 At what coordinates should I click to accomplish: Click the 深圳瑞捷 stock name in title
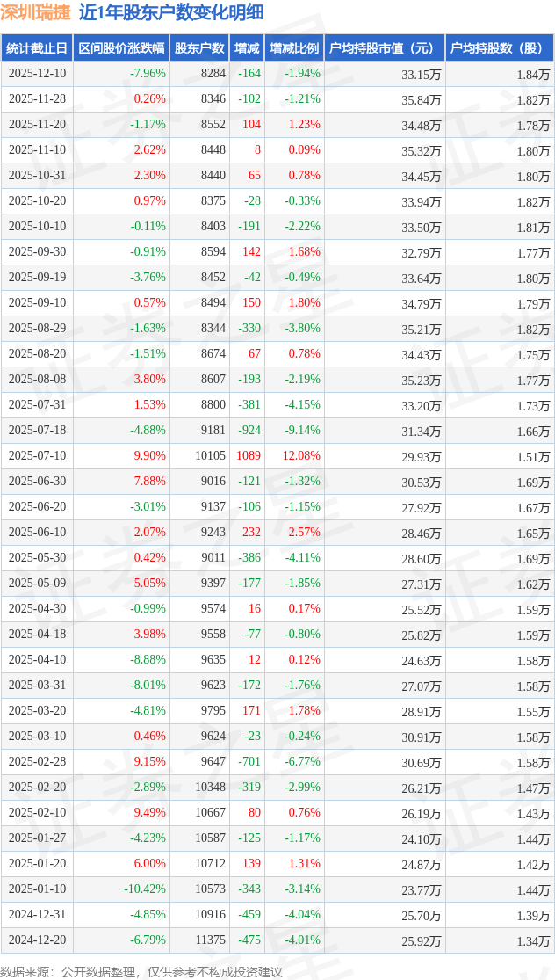35,12
